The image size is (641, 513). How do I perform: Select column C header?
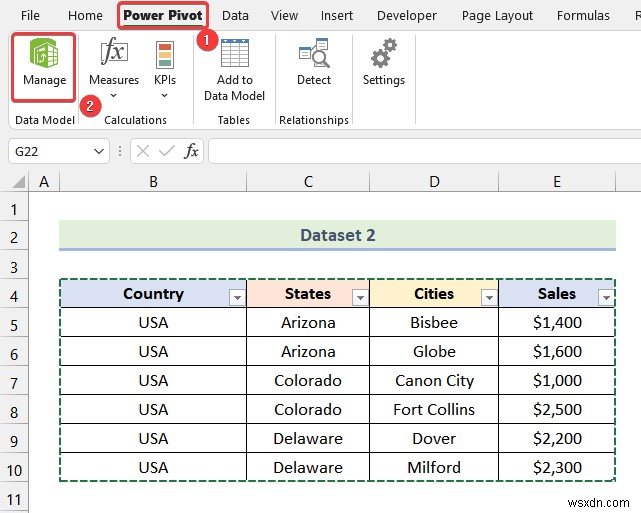(308, 181)
